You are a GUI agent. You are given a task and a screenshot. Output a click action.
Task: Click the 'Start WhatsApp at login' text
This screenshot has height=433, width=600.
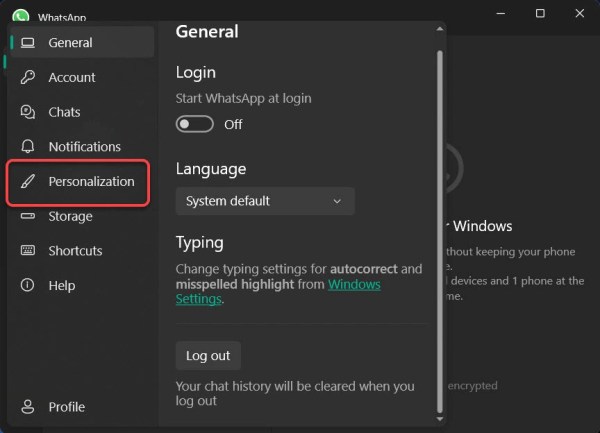[243, 98]
